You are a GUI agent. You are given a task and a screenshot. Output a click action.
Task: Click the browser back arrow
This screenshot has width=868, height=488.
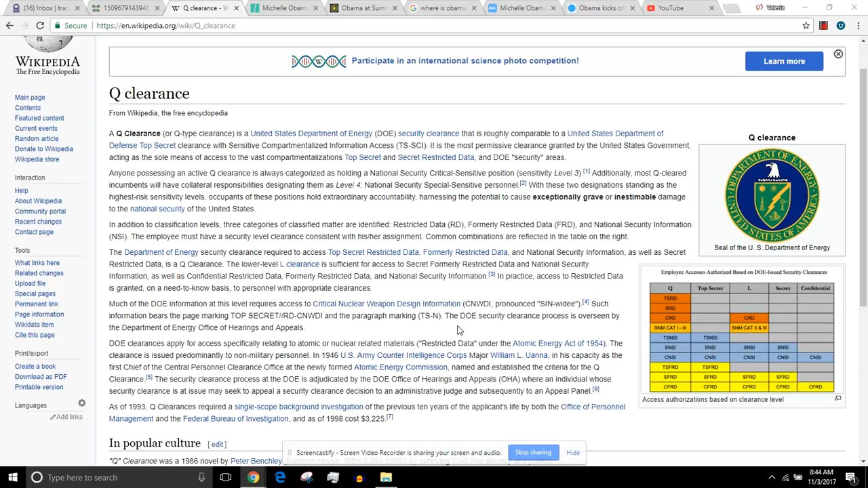click(9, 25)
